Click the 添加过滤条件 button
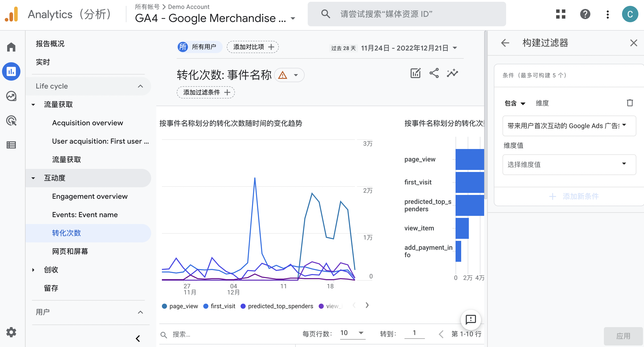Screen dimensions: 644x347 pos(206,92)
